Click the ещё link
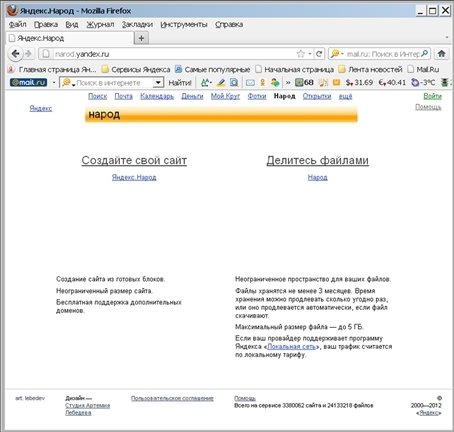The image size is (454, 432). [x=345, y=96]
